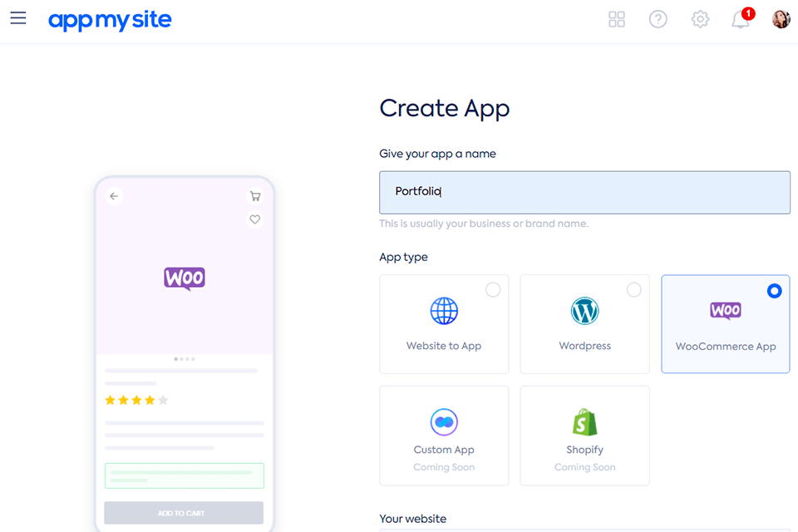798x532 pixels.
Task: Click the carousel dots in phone preview
Action: point(185,359)
